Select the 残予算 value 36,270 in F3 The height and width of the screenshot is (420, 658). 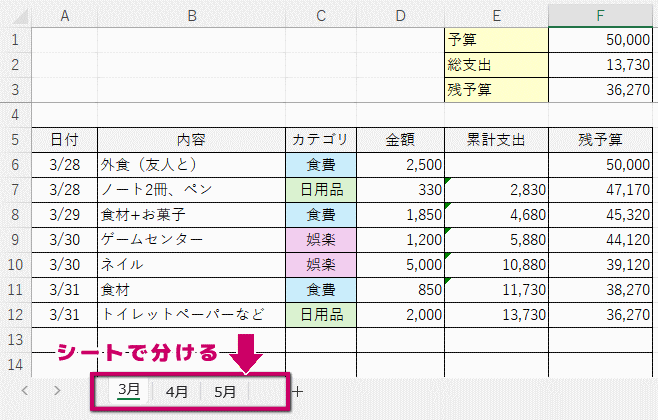pyautogui.click(x=600, y=90)
